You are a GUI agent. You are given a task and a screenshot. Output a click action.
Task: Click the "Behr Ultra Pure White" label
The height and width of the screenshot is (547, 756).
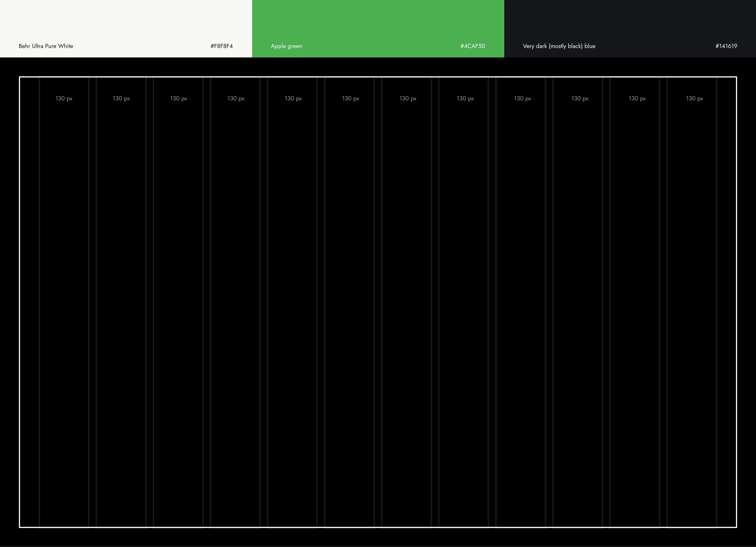[46, 46]
